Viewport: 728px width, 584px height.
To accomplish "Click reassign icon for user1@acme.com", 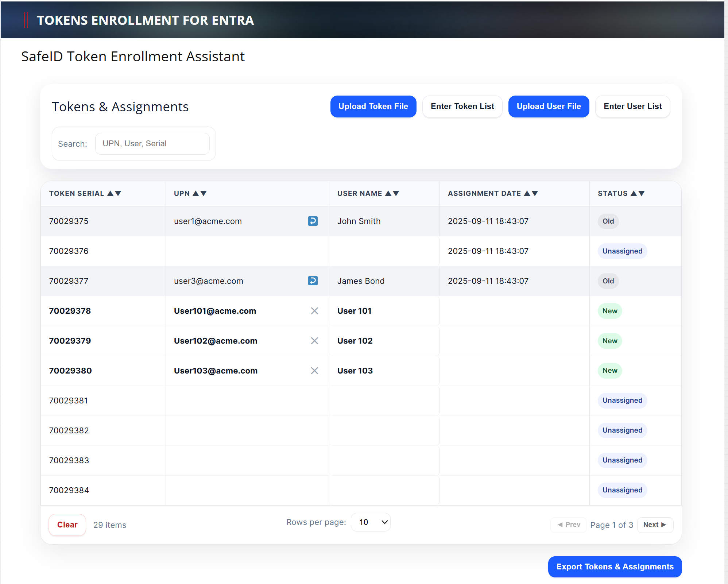I will (313, 221).
